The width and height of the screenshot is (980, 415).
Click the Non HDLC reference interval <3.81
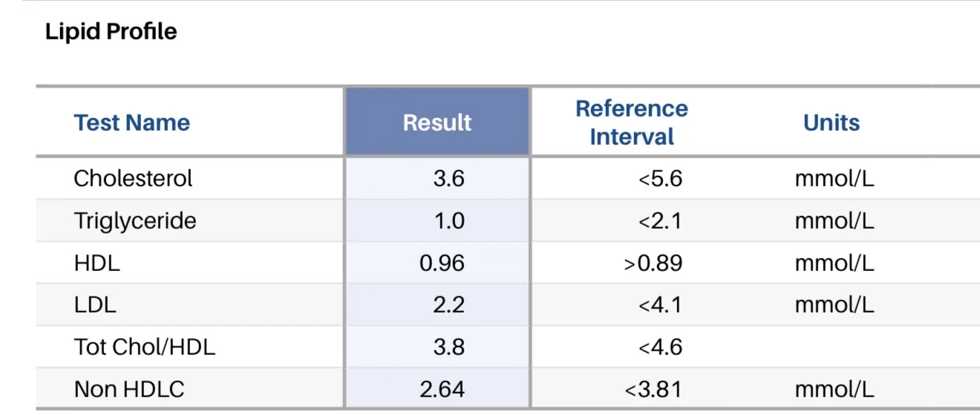click(x=653, y=389)
